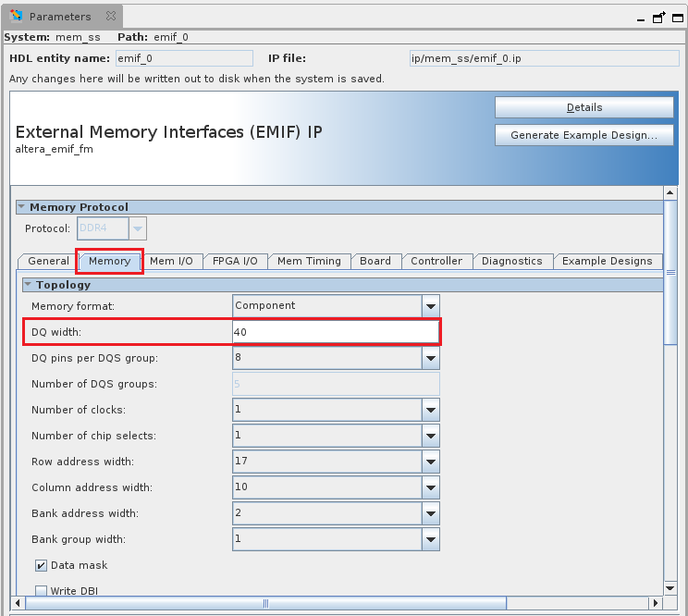Click the horizontal scrollbar right arrow

pos(654,603)
